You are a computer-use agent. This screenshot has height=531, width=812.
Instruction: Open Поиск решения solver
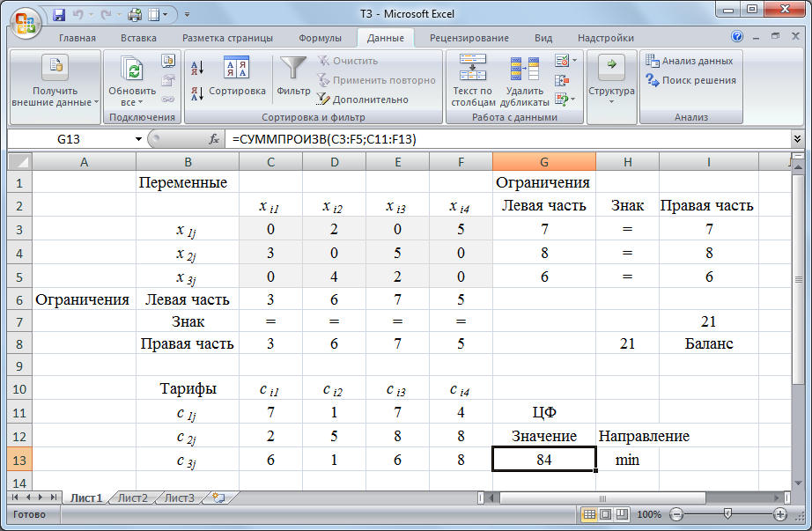coord(690,80)
